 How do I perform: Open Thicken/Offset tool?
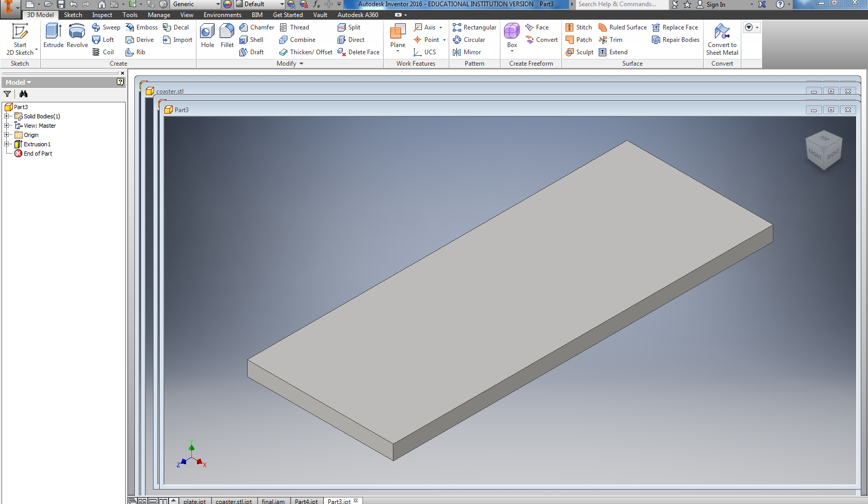click(x=306, y=52)
